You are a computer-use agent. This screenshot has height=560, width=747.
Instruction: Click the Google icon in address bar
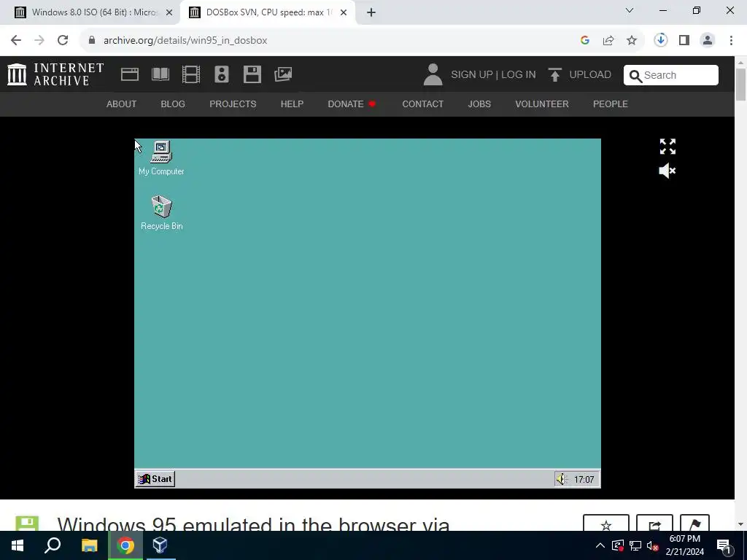click(x=585, y=41)
